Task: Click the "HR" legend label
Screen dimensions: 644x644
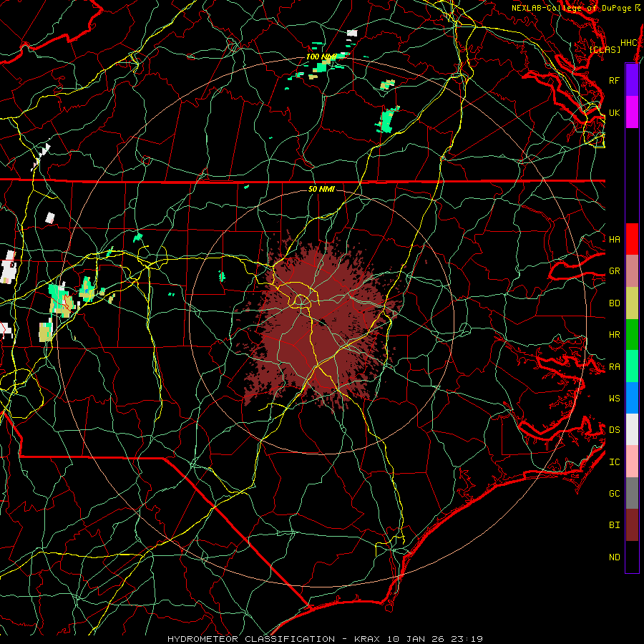Action: [614, 335]
